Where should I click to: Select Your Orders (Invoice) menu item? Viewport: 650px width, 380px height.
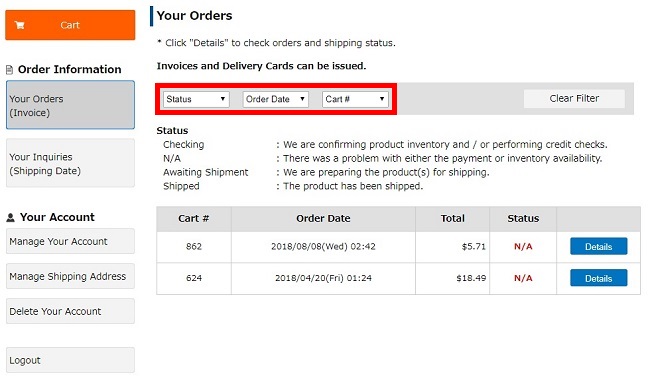click(70, 105)
